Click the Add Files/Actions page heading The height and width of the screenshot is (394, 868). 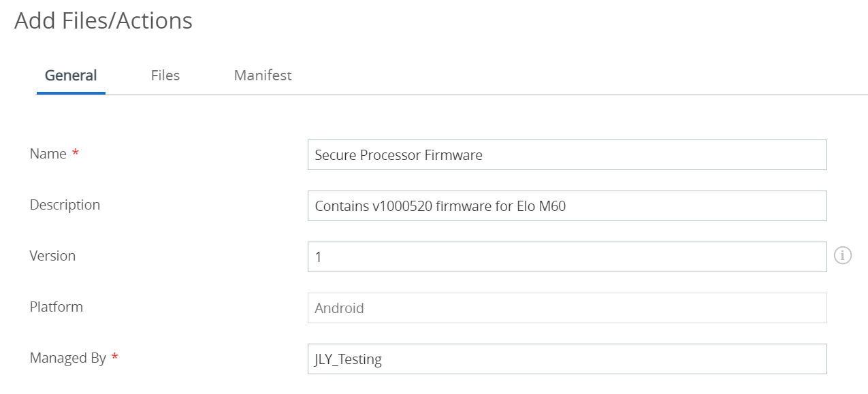point(103,21)
